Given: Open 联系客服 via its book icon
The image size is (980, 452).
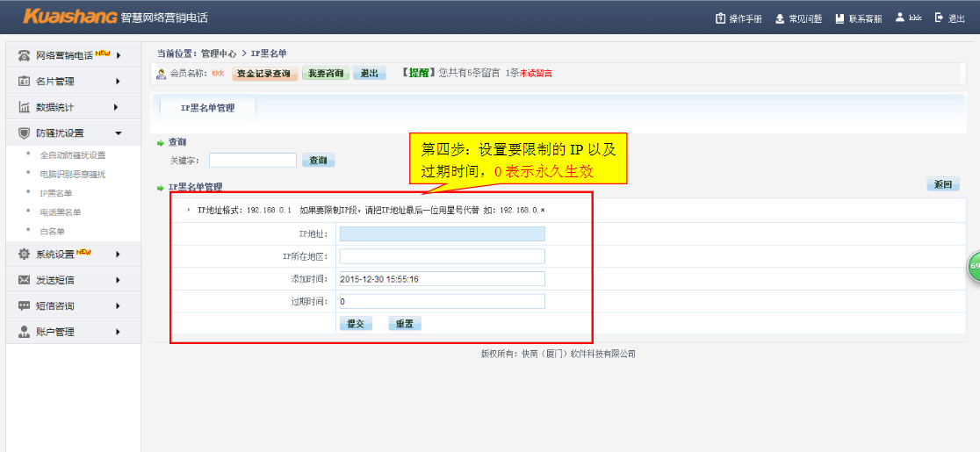Looking at the screenshot, I should [839, 18].
